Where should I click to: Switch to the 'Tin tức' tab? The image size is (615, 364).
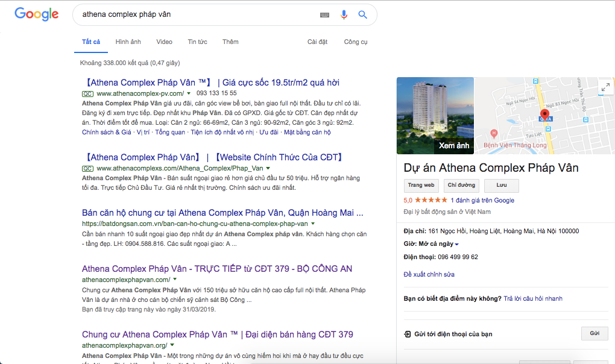pos(198,42)
